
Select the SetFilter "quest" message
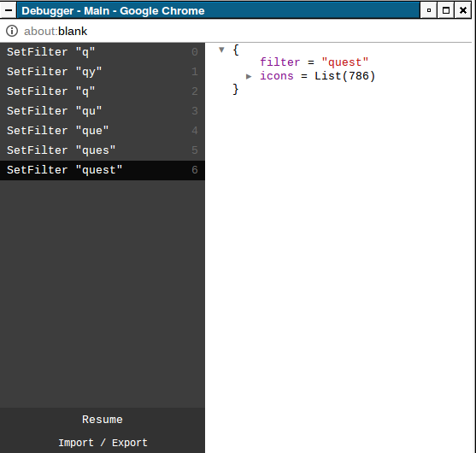click(103, 170)
